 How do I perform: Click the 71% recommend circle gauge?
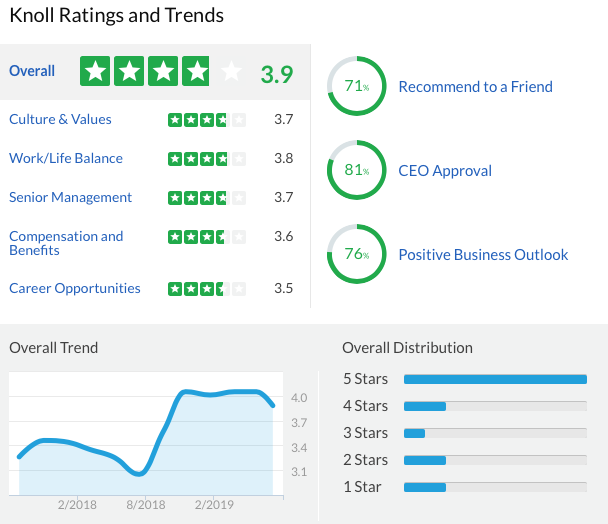[x=357, y=86]
